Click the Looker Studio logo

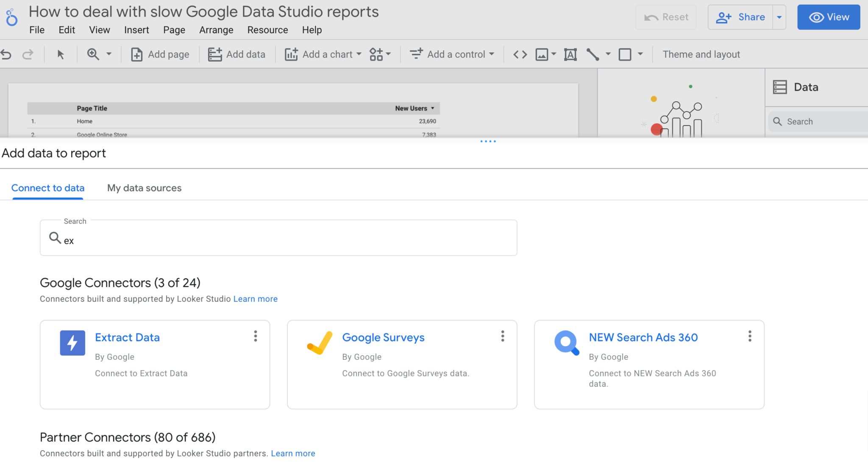point(12,18)
